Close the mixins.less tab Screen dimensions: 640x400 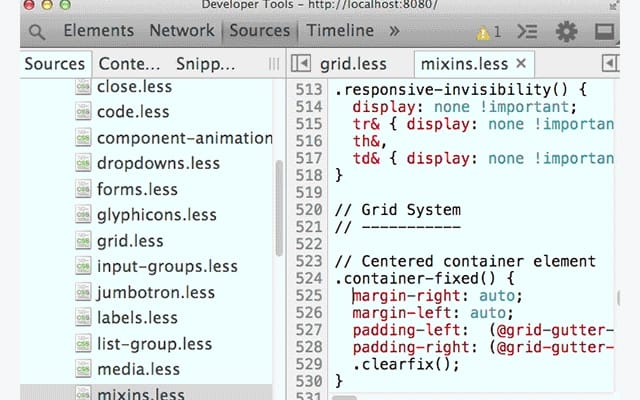pyautogui.click(x=521, y=63)
